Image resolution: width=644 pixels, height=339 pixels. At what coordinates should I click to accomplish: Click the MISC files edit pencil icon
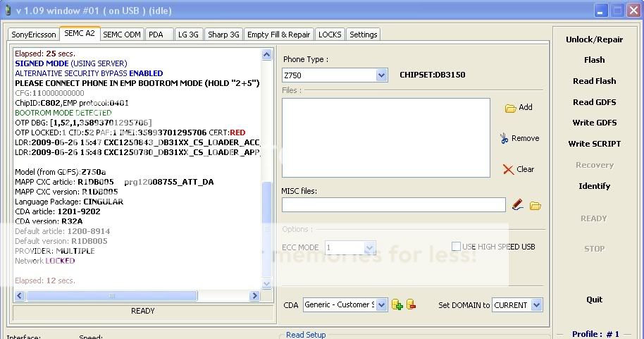coord(518,205)
